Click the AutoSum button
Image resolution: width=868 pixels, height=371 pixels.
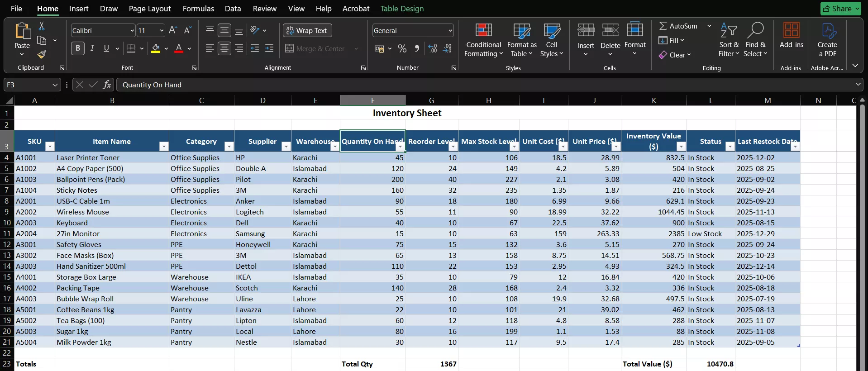[x=678, y=26]
